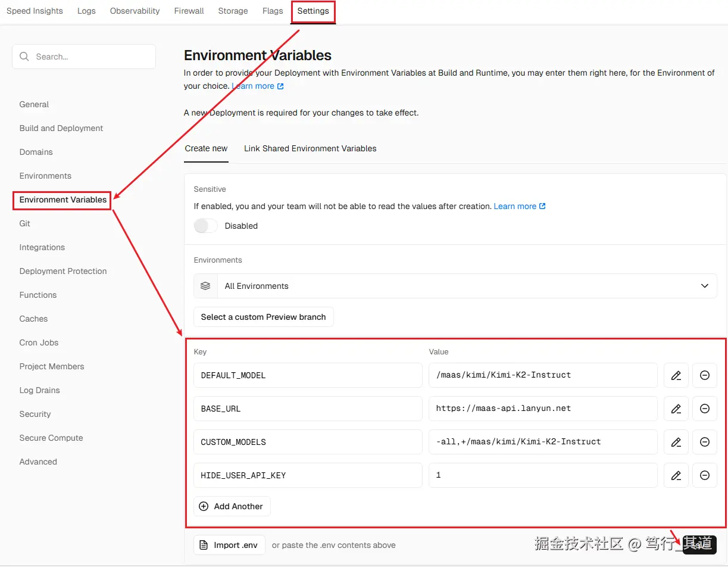This screenshot has width=728, height=567.
Task: Click the edit pencil for CUSTOM_MODELS row
Action: tap(676, 442)
